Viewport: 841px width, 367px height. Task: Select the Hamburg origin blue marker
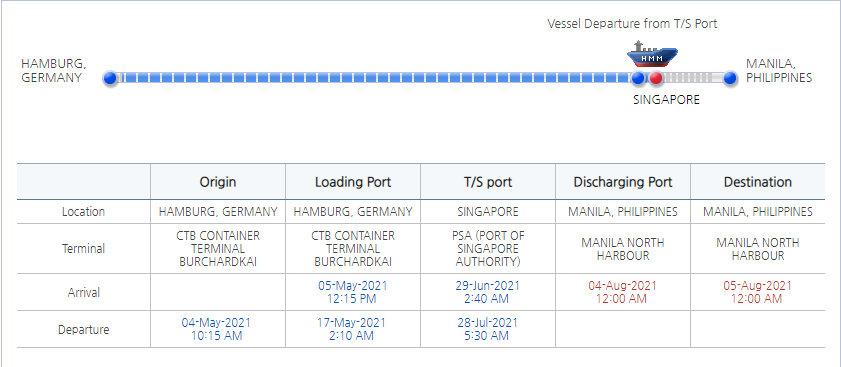[x=110, y=78]
